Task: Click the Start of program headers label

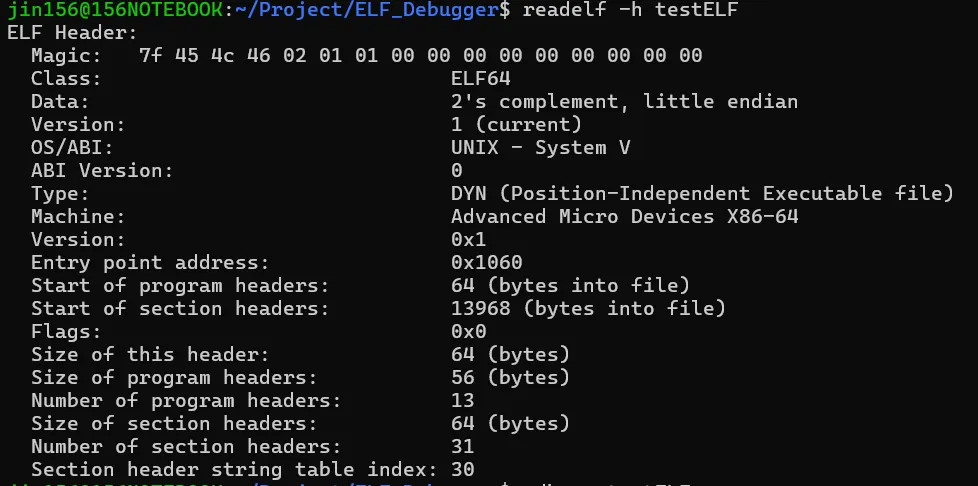Action: pos(180,286)
